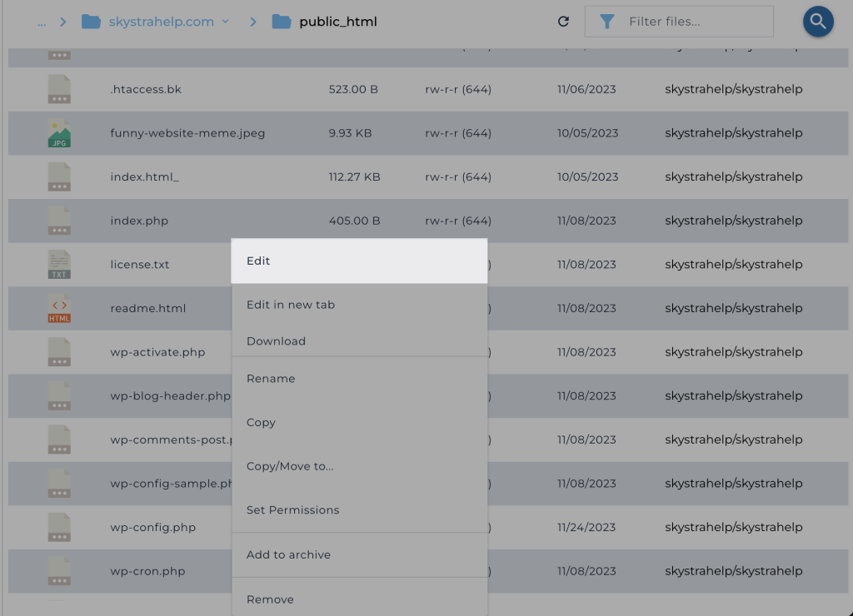
Task: Click the file icon for index.php
Action: click(x=59, y=221)
